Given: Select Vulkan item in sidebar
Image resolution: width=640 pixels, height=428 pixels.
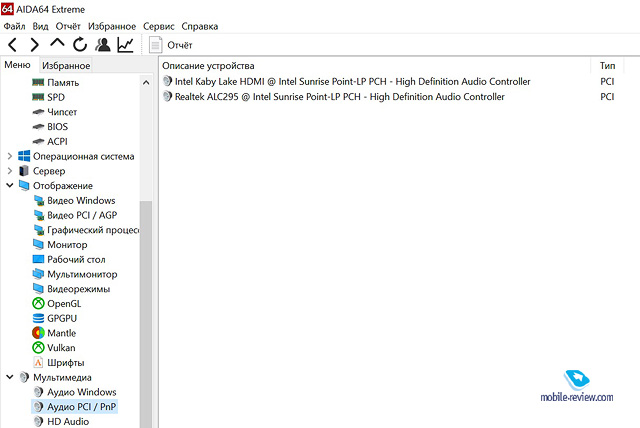Looking at the screenshot, I should [x=61, y=347].
